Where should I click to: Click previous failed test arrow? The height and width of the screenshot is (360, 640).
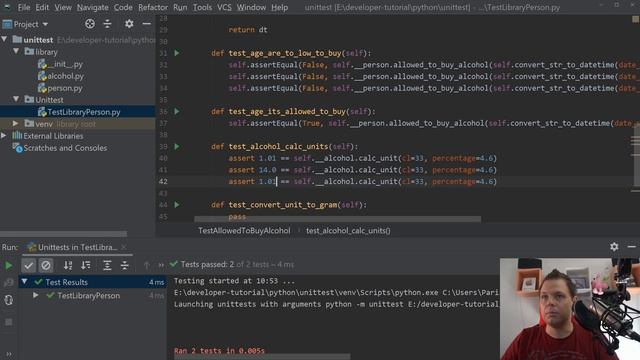click(147, 266)
